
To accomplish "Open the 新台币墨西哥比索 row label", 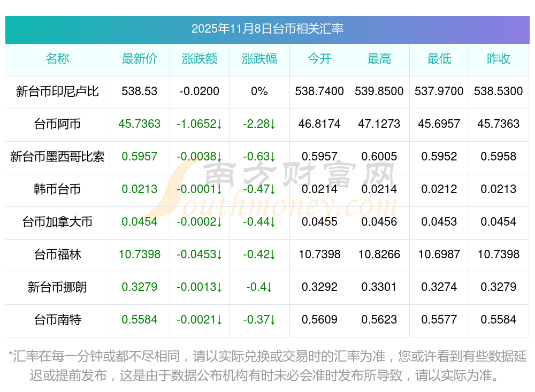I will (57, 157).
